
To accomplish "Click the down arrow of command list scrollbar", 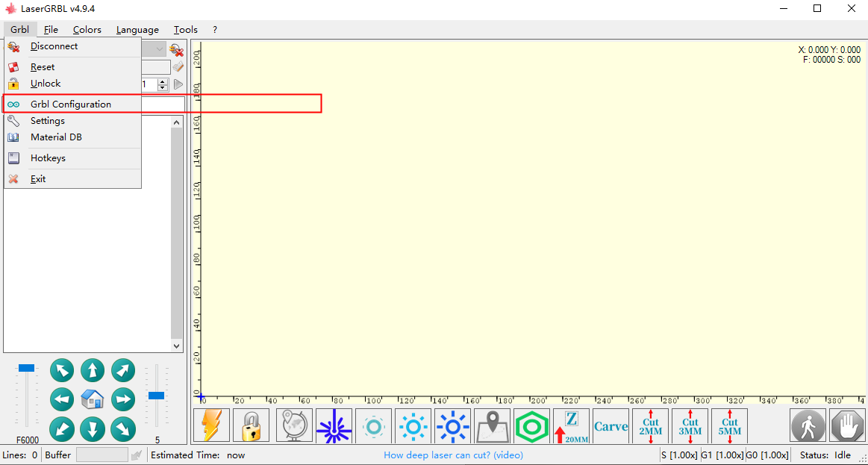I will pyautogui.click(x=177, y=346).
